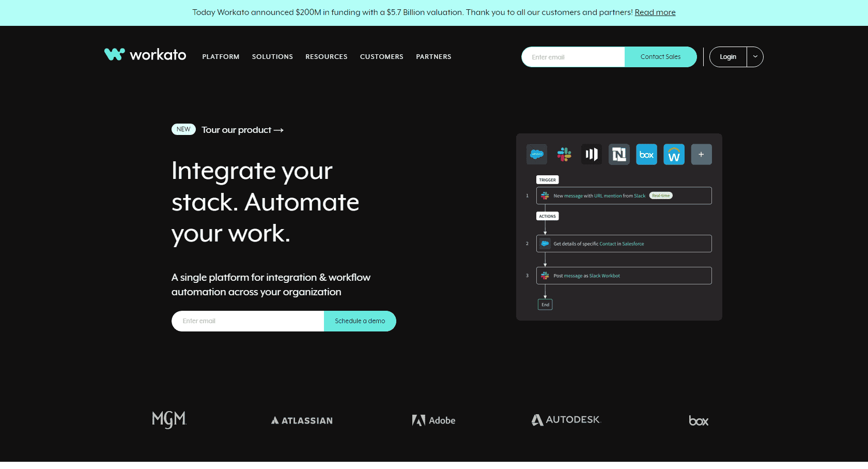Select the Box app icon in recipe panel
Viewport: 868px width, 469px height.
(646, 154)
